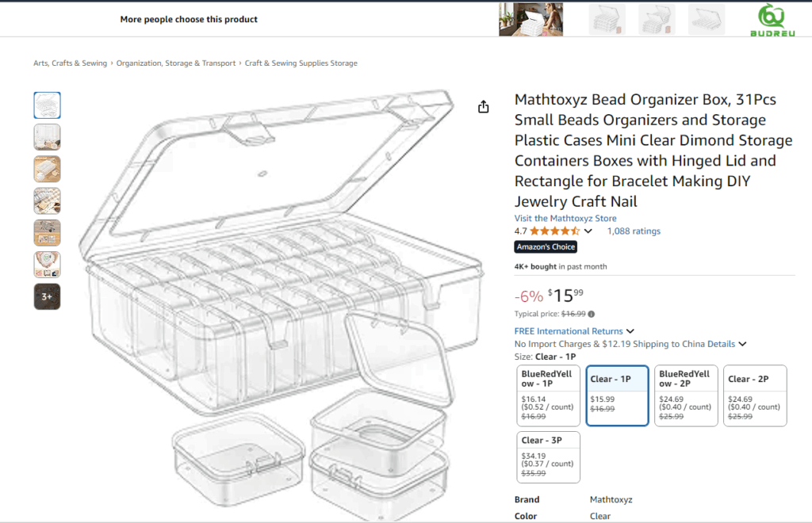Image resolution: width=812 pixels, height=523 pixels.
Task: Open the 3+ more images thumbnail
Action: 47,296
